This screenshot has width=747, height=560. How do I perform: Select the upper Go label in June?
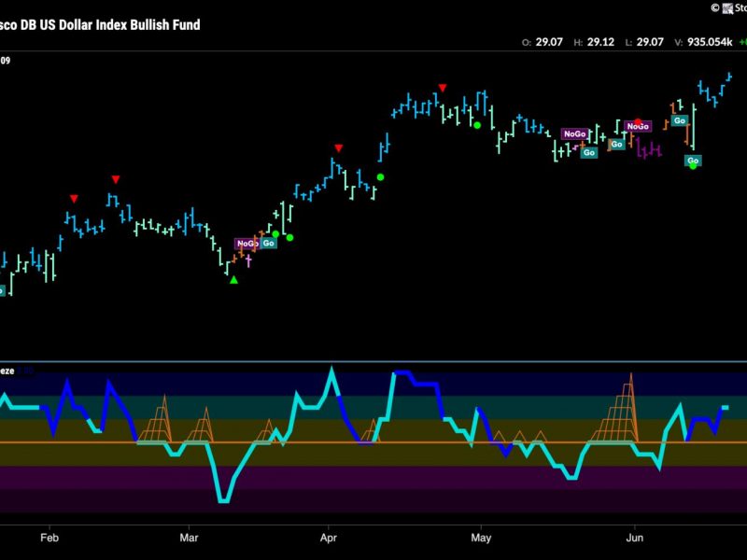(680, 120)
